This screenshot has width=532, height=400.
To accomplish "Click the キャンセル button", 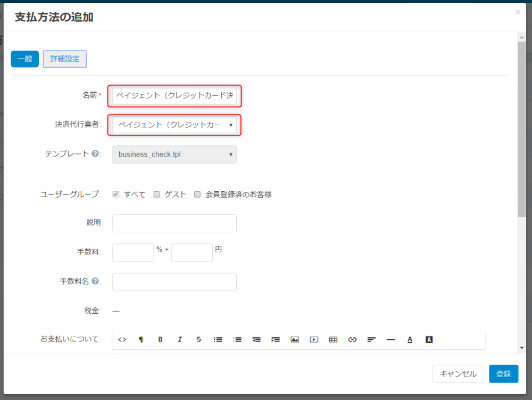I will coord(458,374).
